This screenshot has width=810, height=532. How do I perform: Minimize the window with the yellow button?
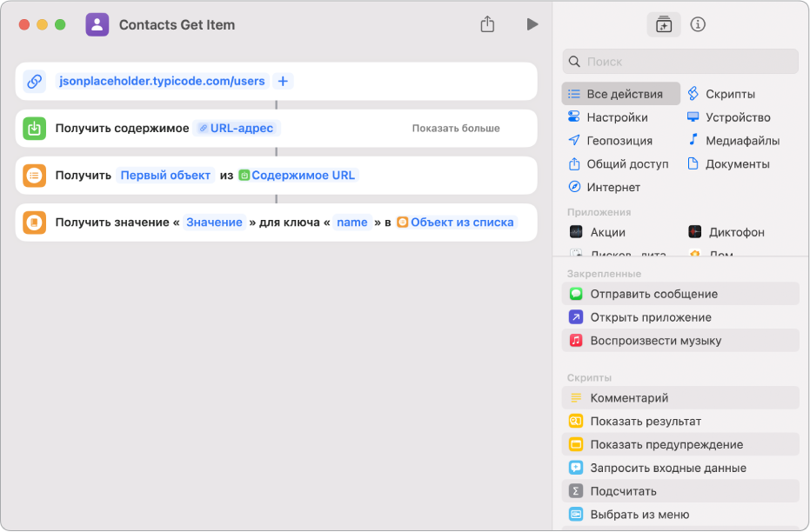pyautogui.click(x=43, y=24)
